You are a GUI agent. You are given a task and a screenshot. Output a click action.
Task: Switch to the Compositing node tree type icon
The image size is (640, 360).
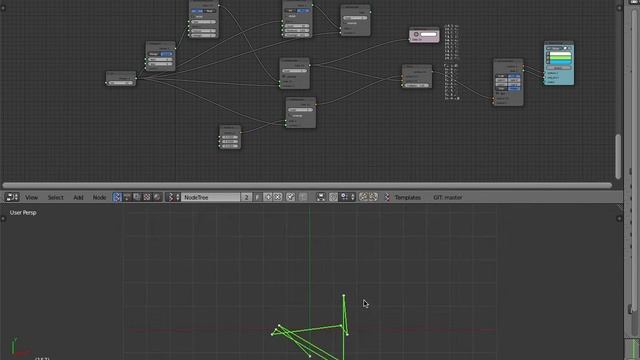point(137,197)
